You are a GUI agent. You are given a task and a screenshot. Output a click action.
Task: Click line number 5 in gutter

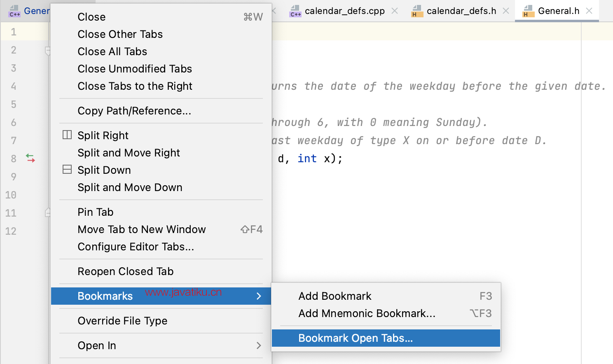(x=14, y=104)
